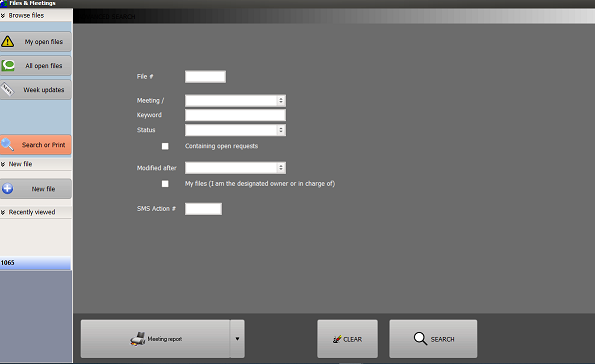Image resolution: width=595 pixels, height=364 pixels.
Task: Show All open files
Action: (x=36, y=65)
